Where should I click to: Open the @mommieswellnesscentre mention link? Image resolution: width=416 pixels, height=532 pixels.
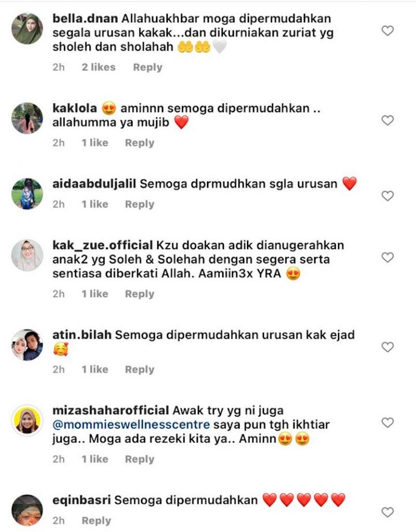131,424
